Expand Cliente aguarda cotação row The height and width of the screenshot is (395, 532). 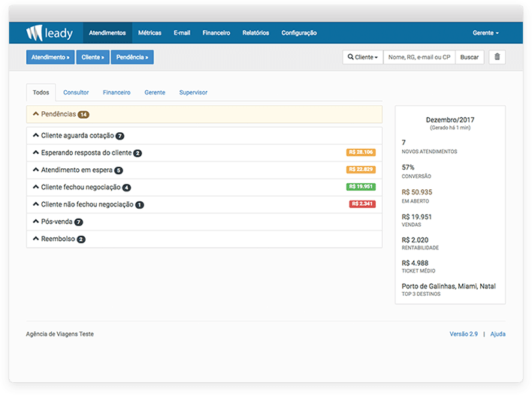click(x=77, y=136)
